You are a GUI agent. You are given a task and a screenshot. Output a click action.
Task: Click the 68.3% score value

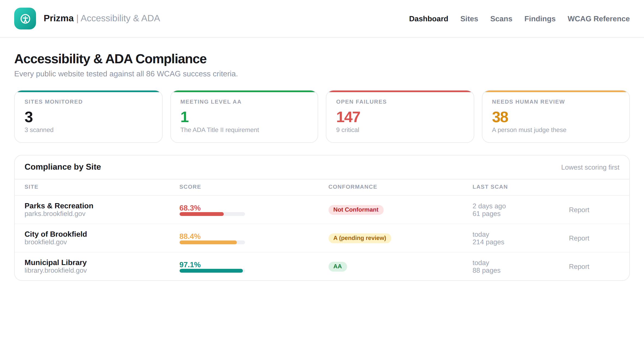(190, 208)
